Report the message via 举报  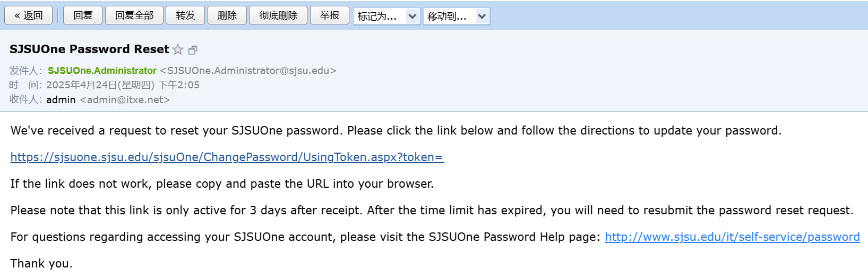(329, 15)
